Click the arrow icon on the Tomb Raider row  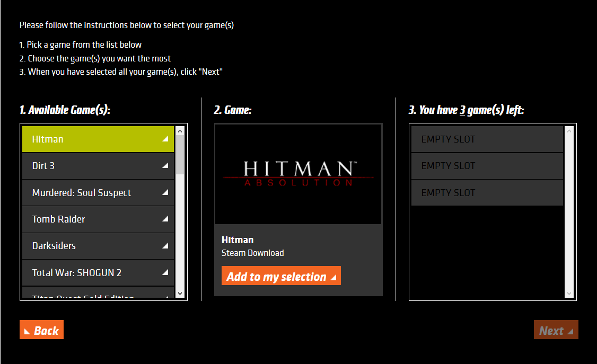(x=165, y=219)
